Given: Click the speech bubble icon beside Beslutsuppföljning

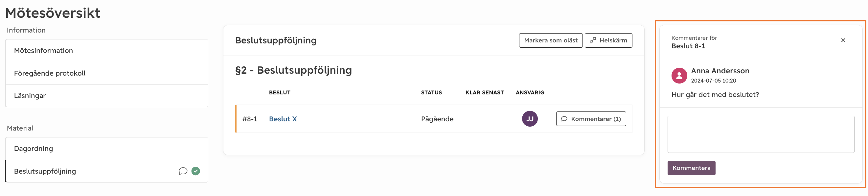Looking at the screenshot, I should click(x=183, y=171).
